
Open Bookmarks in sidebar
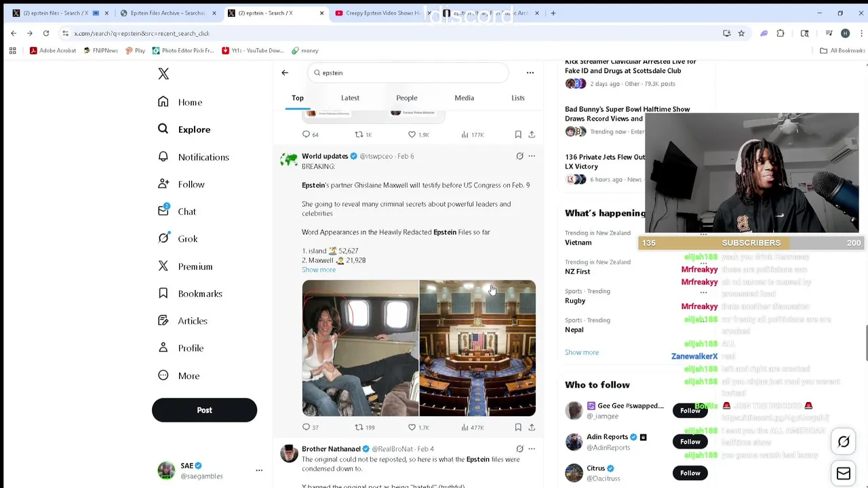coord(190,293)
